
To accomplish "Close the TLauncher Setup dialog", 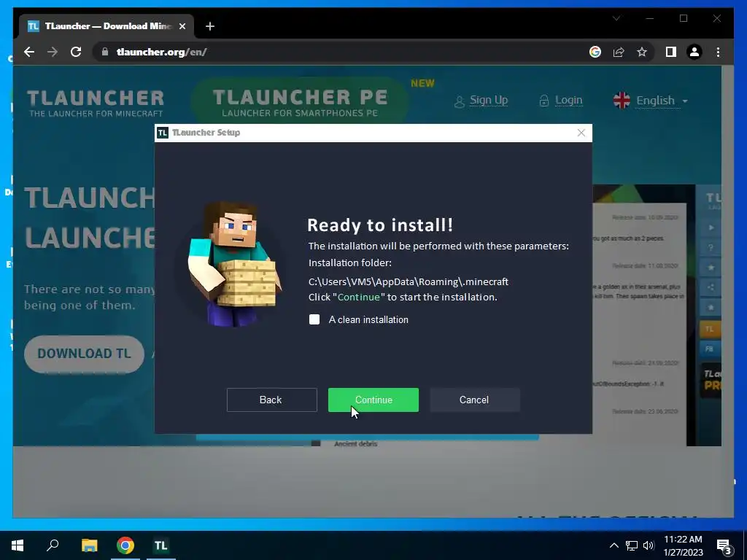I will point(581,133).
